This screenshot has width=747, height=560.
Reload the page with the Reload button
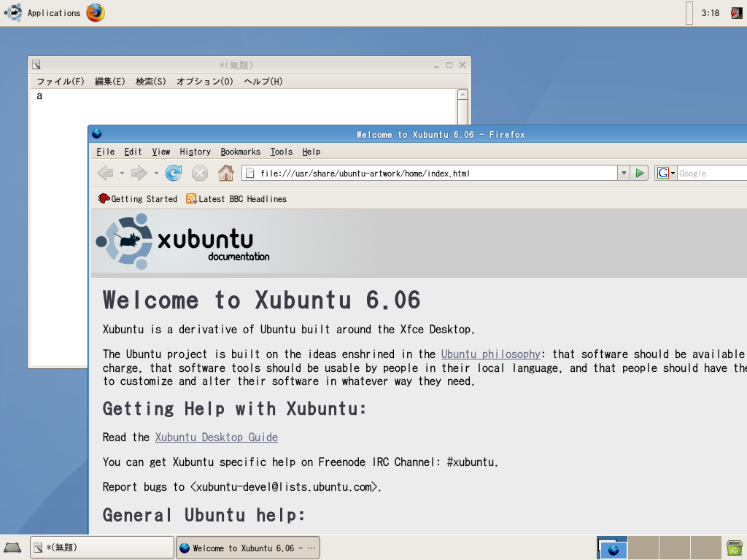(174, 173)
